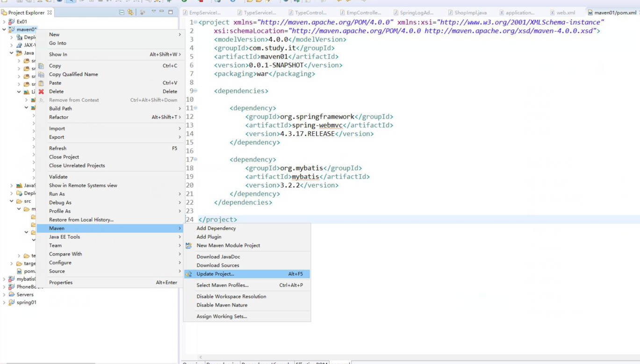Expand the spring01 project node

pyautogui.click(x=4, y=302)
